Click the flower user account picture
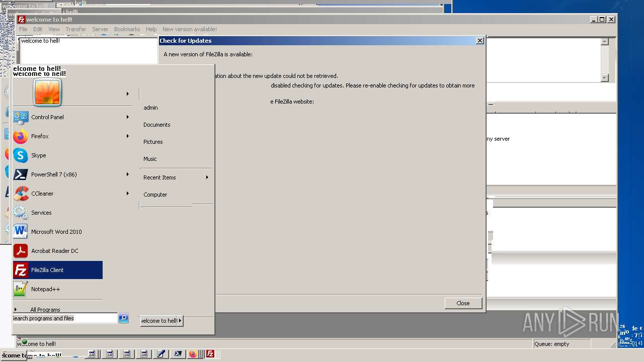This screenshot has width=644, height=362. point(47,93)
